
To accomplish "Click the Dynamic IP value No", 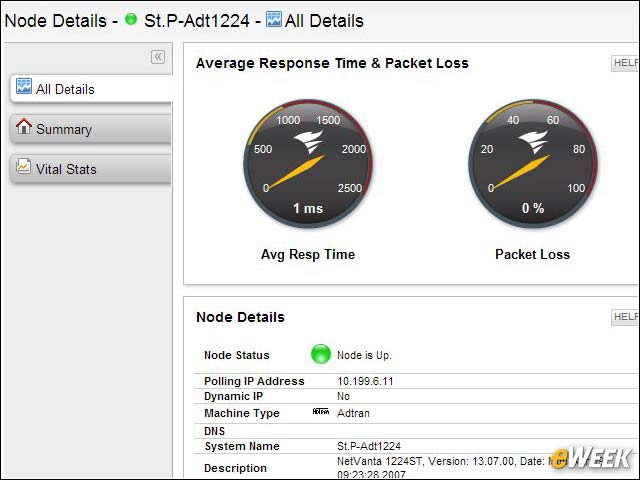I will pyautogui.click(x=343, y=396).
